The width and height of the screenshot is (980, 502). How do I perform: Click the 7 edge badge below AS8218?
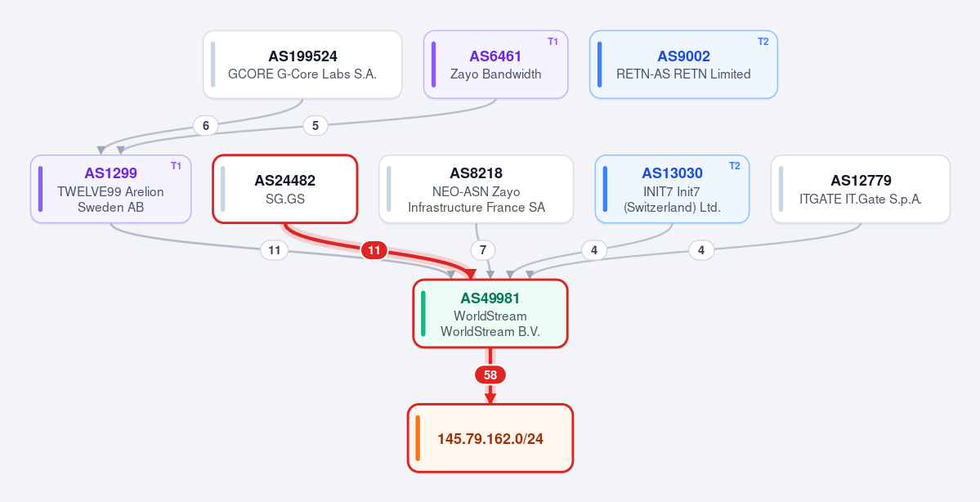(482, 251)
